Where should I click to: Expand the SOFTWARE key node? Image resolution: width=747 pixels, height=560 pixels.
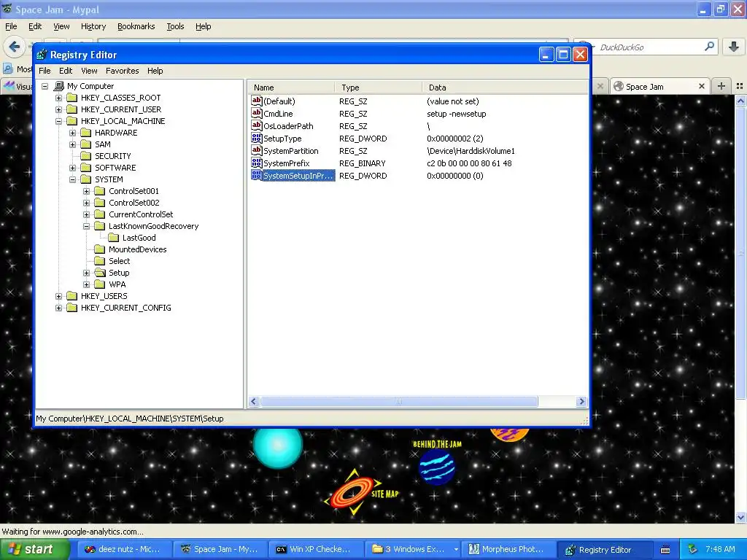72,168
